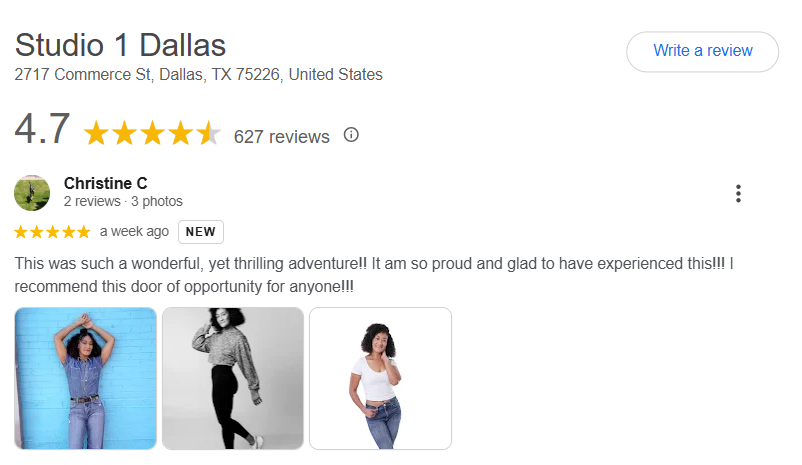This screenshot has height=465, width=802.
Task: Open the blue brick wall photo
Action: tap(85, 379)
